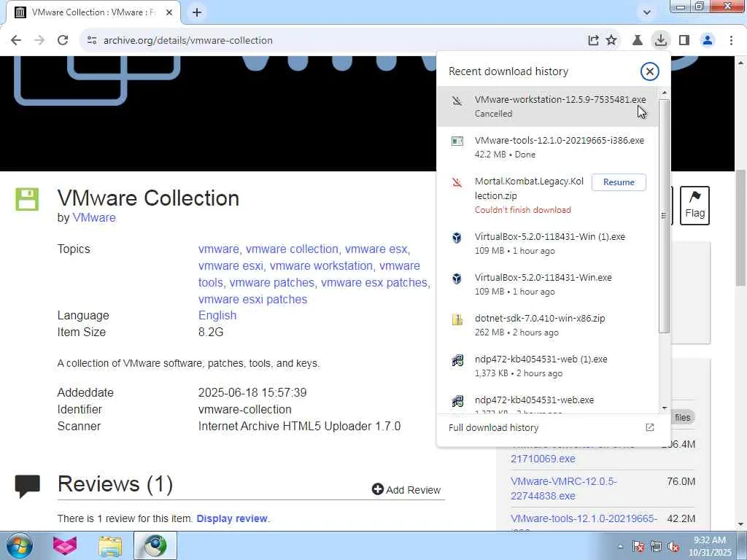Open Windows Explorer from the taskbar
Image resolution: width=747 pixels, height=560 pixels.
110,545
